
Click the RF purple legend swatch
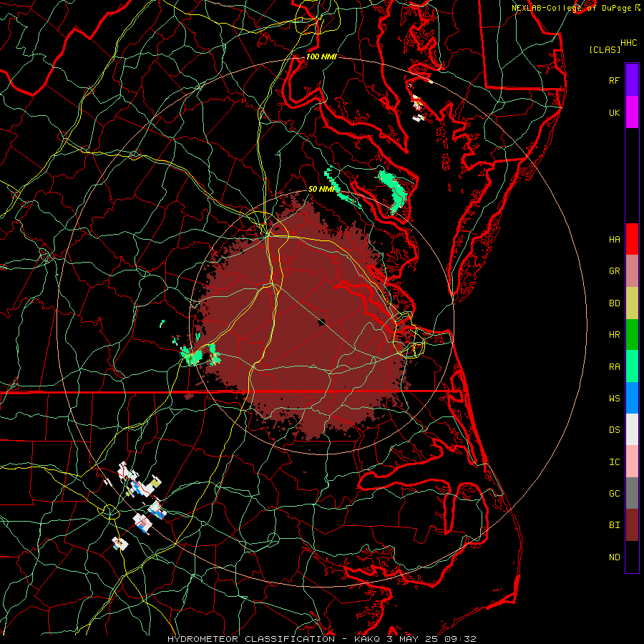pos(632,80)
